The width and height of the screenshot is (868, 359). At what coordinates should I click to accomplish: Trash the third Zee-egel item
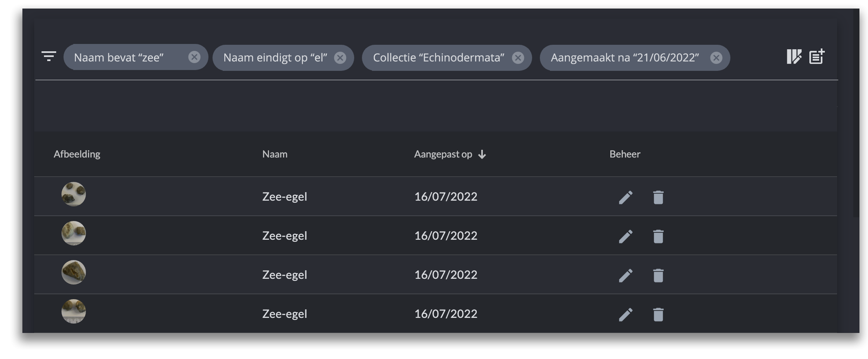(x=658, y=276)
